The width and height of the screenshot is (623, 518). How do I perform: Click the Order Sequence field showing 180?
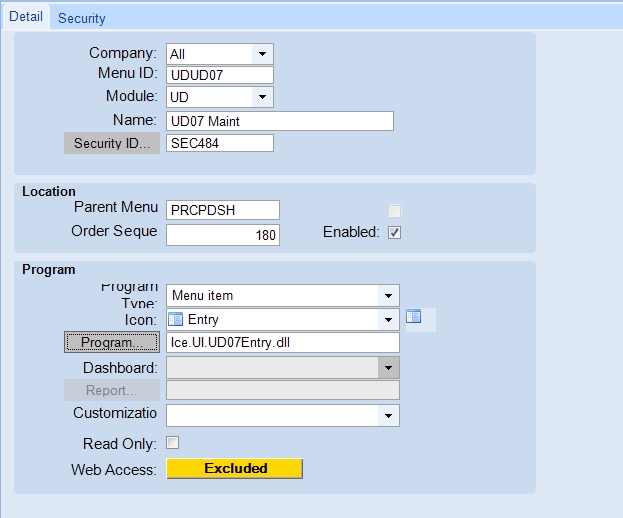point(223,235)
